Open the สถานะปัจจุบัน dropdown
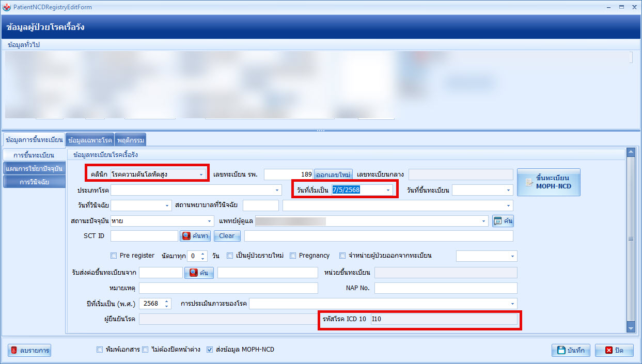The width and height of the screenshot is (642, 364). (210, 221)
